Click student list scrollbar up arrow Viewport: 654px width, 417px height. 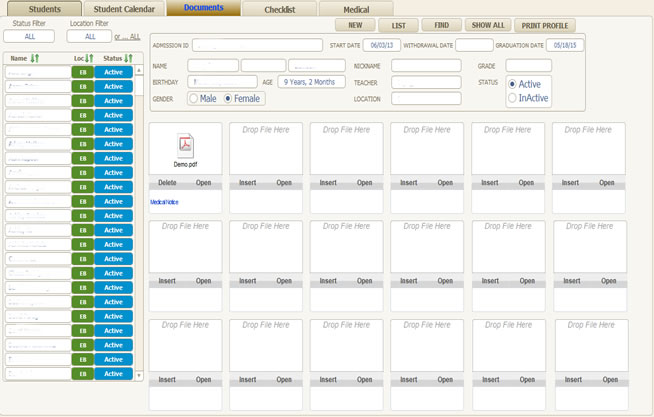tap(139, 70)
